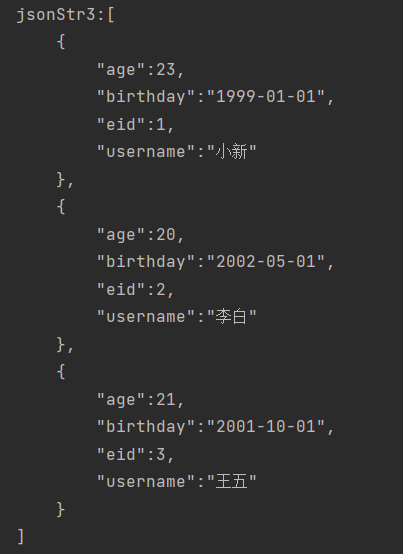Click the birthday value "1999-01-01"
The height and width of the screenshot is (554, 403).
tap(266, 96)
